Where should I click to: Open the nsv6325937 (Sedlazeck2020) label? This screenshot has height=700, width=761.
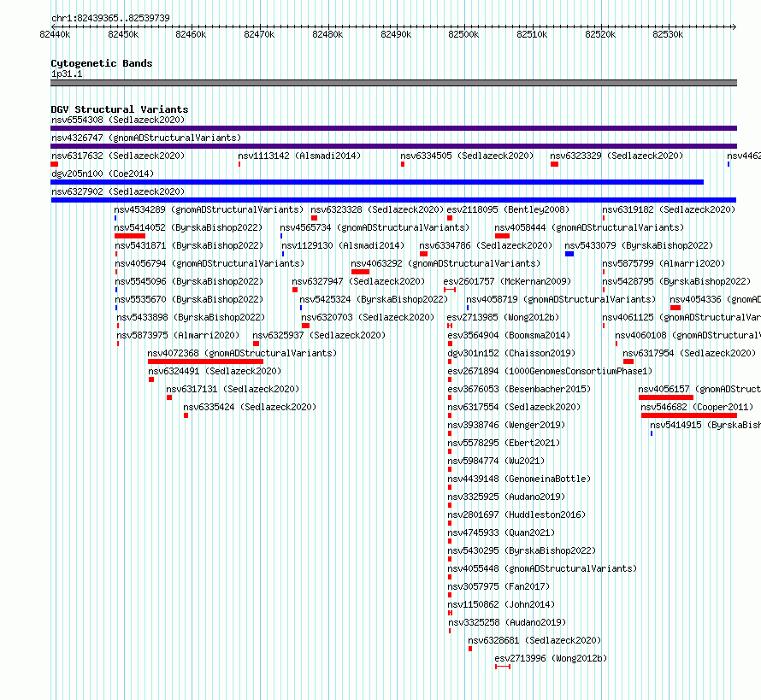pos(319,335)
